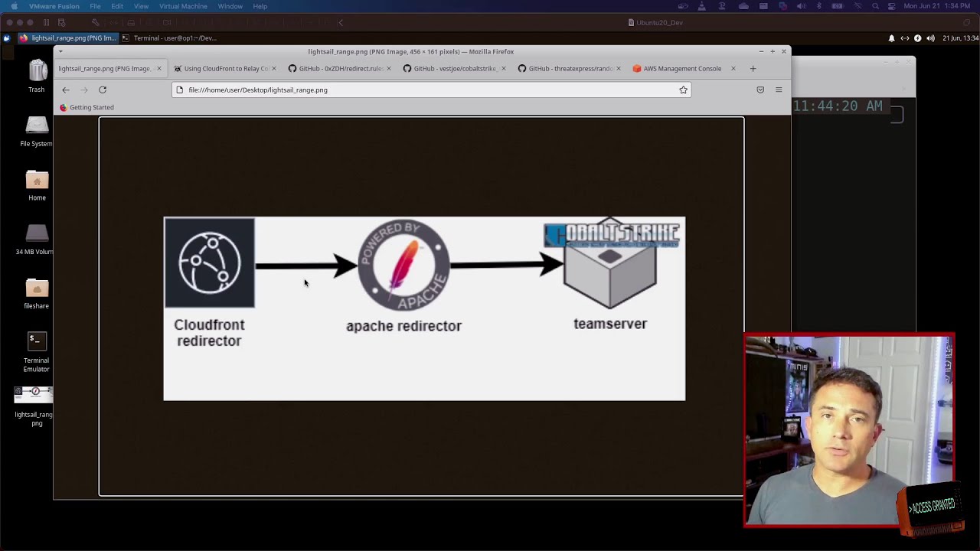Screen dimensions: 980x551
Task: Click the macOS volume icon
Action: 801,6
